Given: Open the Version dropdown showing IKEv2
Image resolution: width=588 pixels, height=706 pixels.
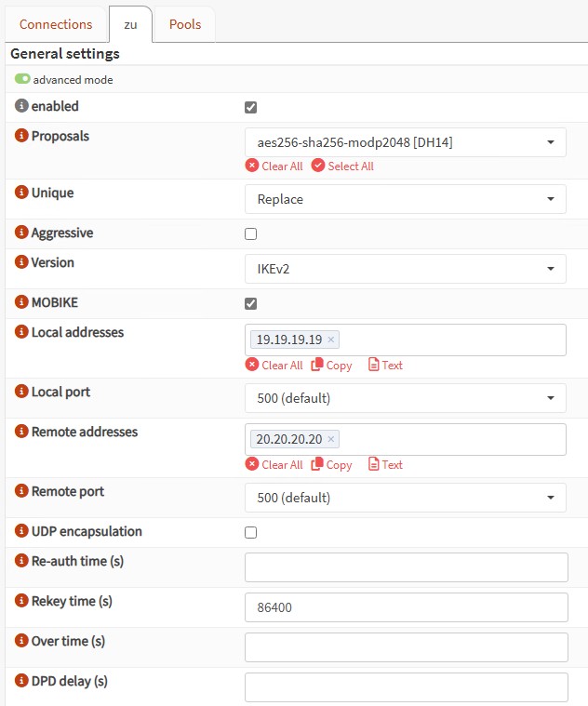Looking at the screenshot, I should (x=405, y=269).
